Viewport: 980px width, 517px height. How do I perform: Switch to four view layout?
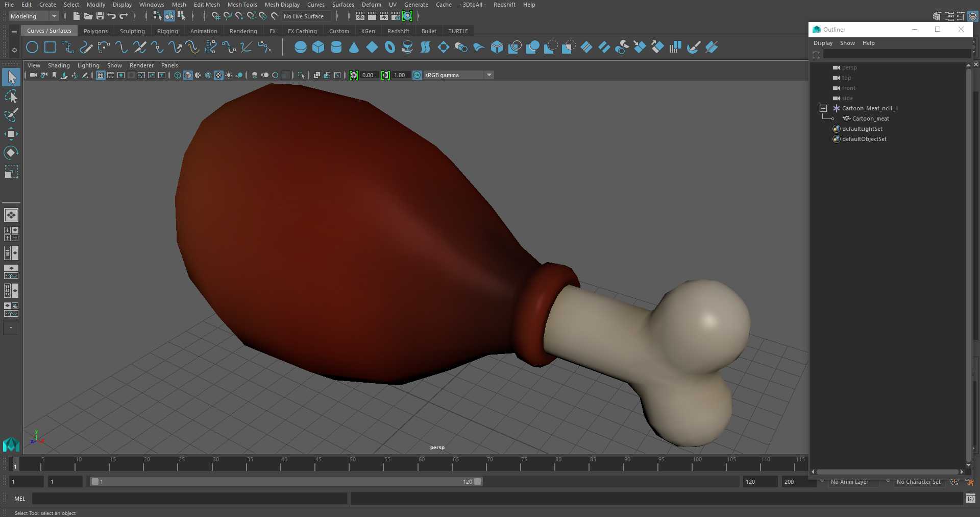[11, 234]
